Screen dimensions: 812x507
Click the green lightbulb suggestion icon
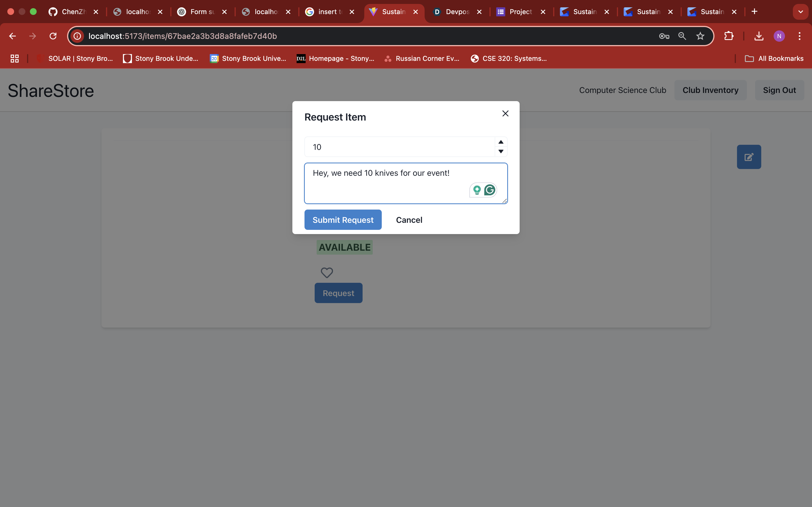click(x=477, y=190)
